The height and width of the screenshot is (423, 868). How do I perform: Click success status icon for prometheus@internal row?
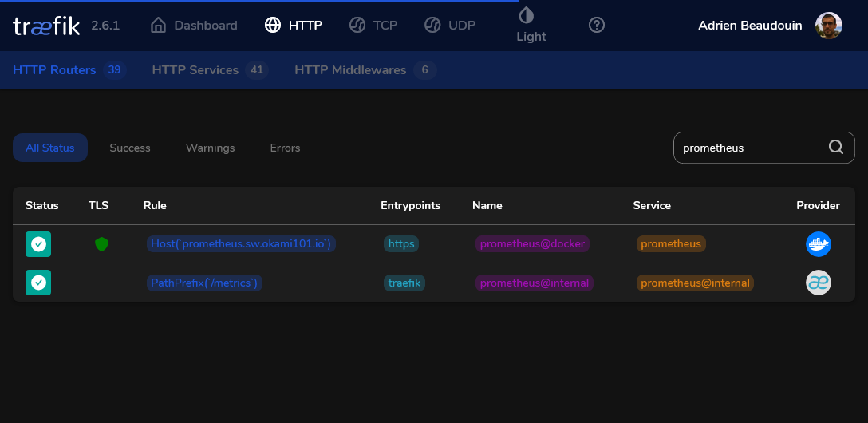pyautogui.click(x=38, y=283)
